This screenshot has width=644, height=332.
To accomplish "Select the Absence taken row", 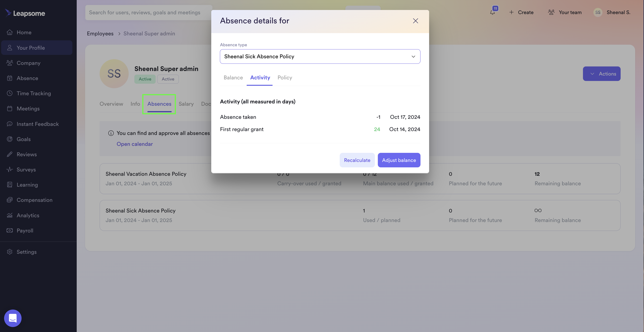I will pyautogui.click(x=320, y=117).
